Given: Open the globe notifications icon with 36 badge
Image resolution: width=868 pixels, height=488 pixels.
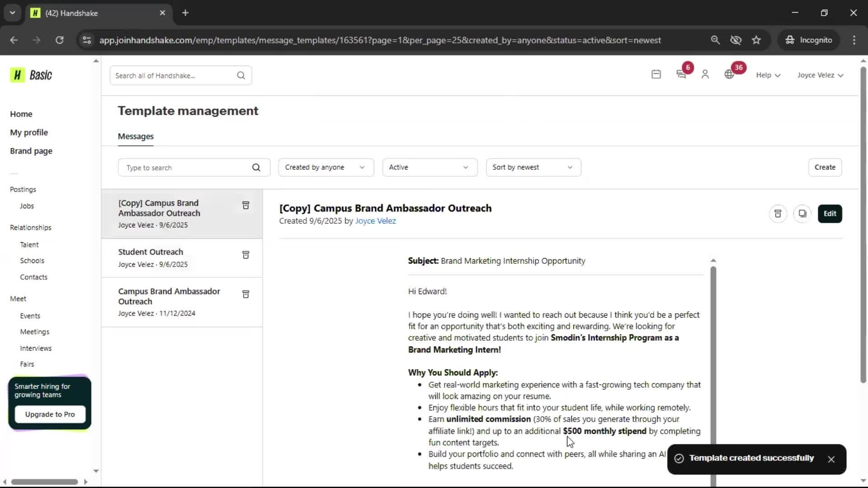Looking at the screenshot, I should [x=729, y=75].
